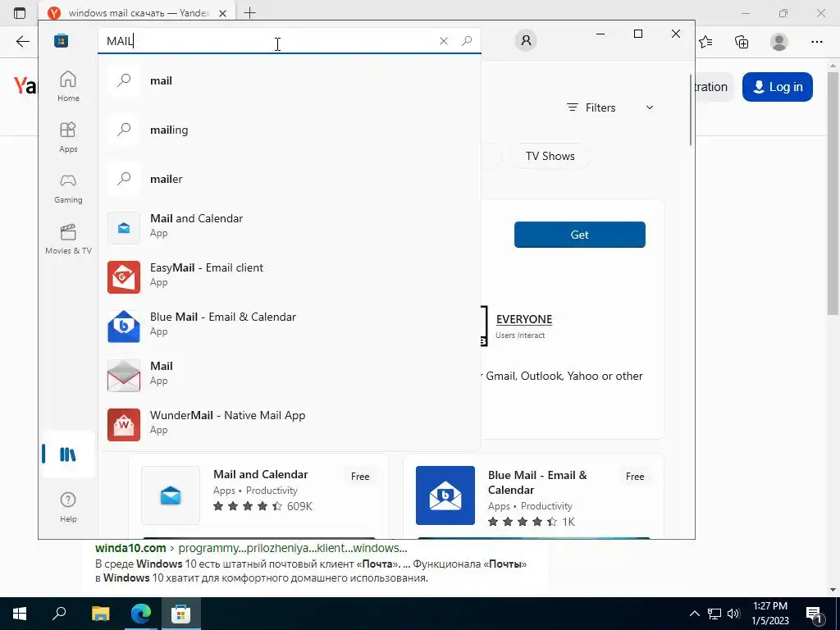Click Microsoft Store taskbar icon
The height and width of the screenshot is (630, 840).
click(x=181, y=614)
